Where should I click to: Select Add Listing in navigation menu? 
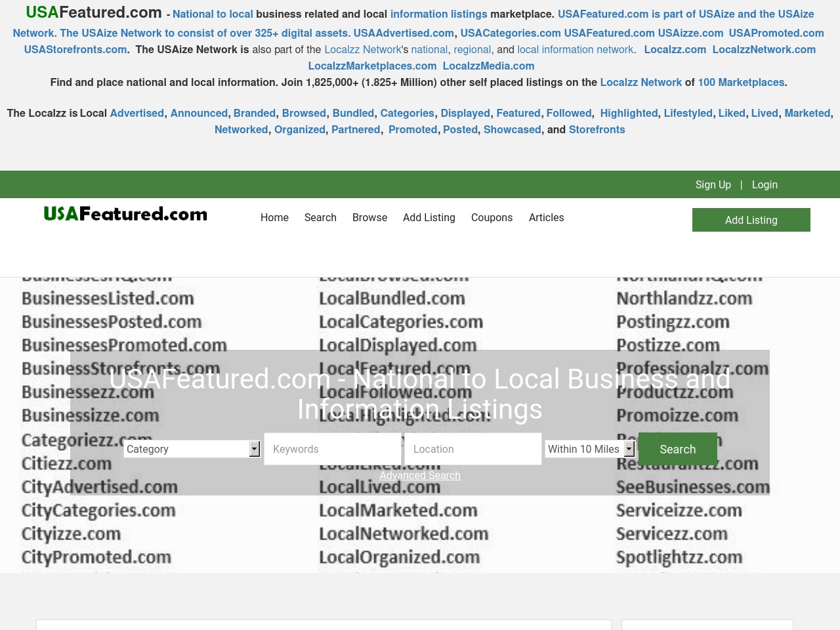coord(429,217)
